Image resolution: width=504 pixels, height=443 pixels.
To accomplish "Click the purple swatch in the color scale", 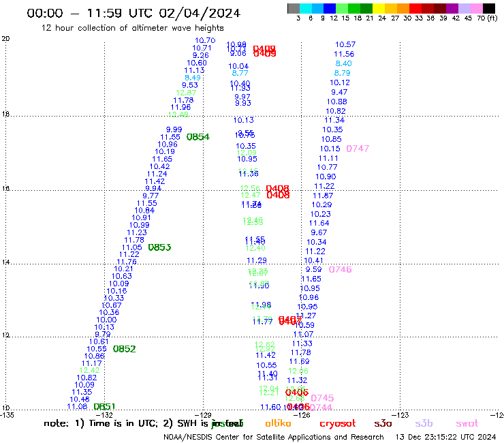I will pyautogui.click(x=452, y=8).
